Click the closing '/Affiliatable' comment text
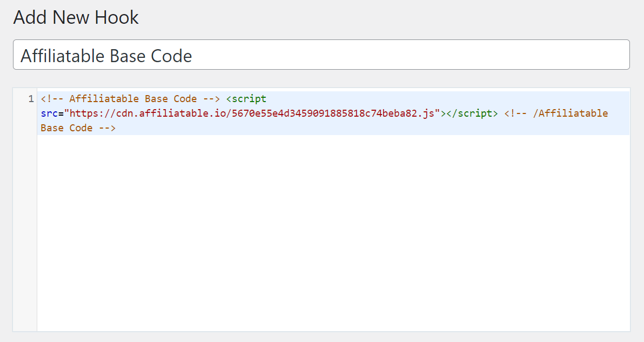This screenshot has width=644, height=342. pyautogui.click(x=570, y=113)
